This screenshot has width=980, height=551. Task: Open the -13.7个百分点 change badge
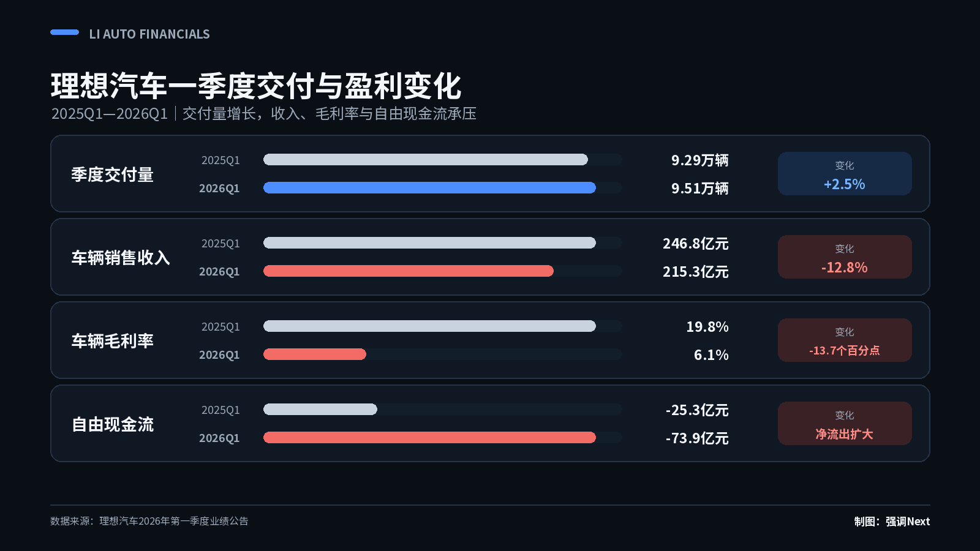pos(845,340)
